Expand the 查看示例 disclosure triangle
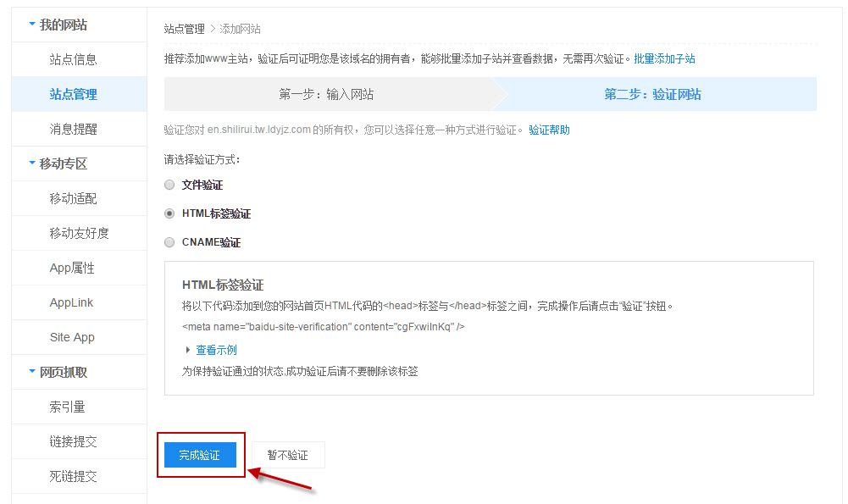Viewport: 848px width, 504px height. click(188, 350)
